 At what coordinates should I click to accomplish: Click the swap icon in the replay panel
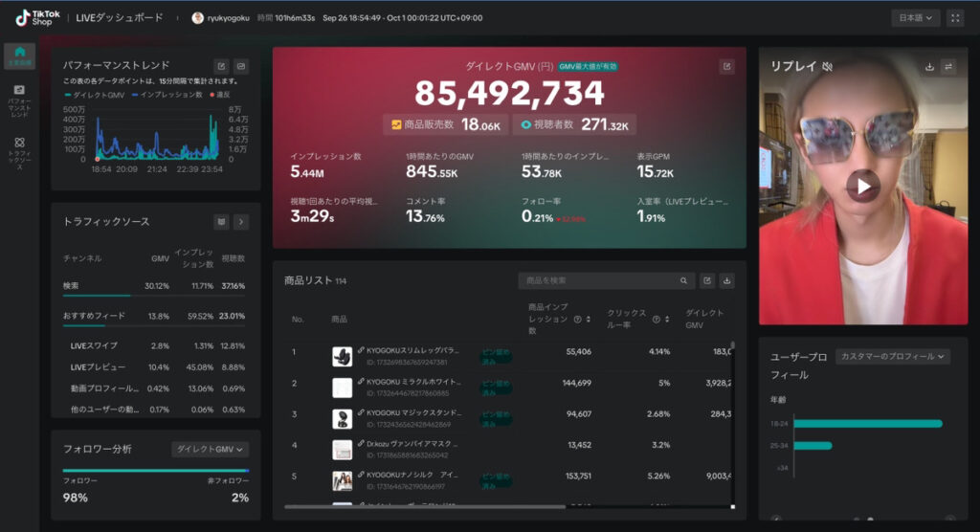[x=948, y=67]
